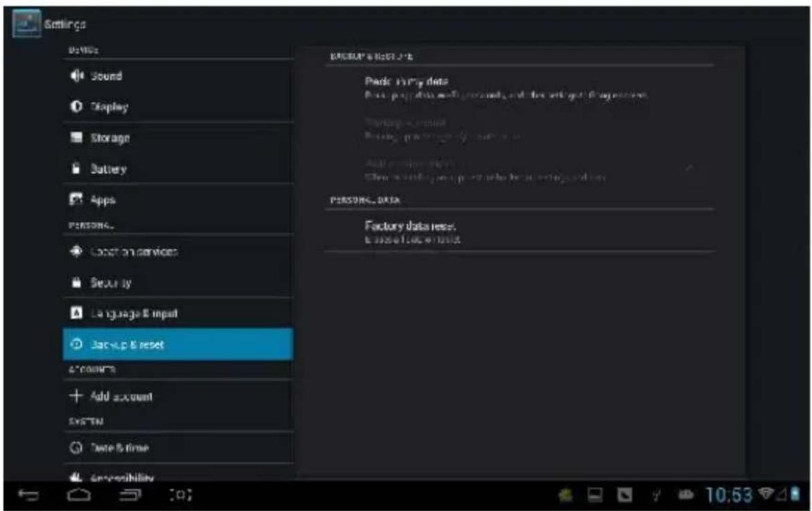Viewport: 812px width, 511px height.
Task: Click the Display brightness icon
Action: click(x=76, y=106)
